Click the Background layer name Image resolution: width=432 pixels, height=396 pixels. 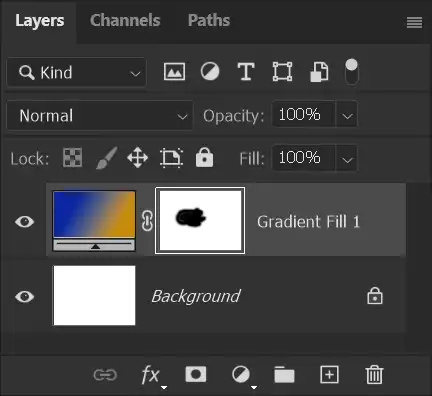[x=196, y=296]
